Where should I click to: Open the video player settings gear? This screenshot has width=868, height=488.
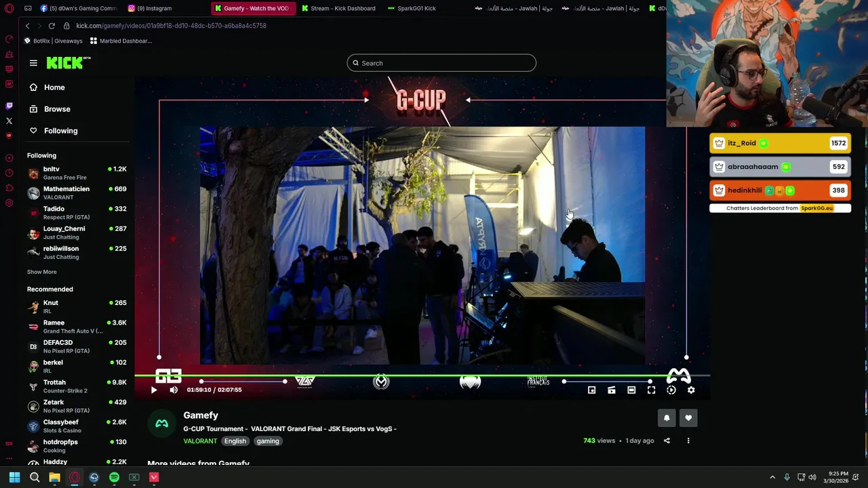(x=691, y=390)
